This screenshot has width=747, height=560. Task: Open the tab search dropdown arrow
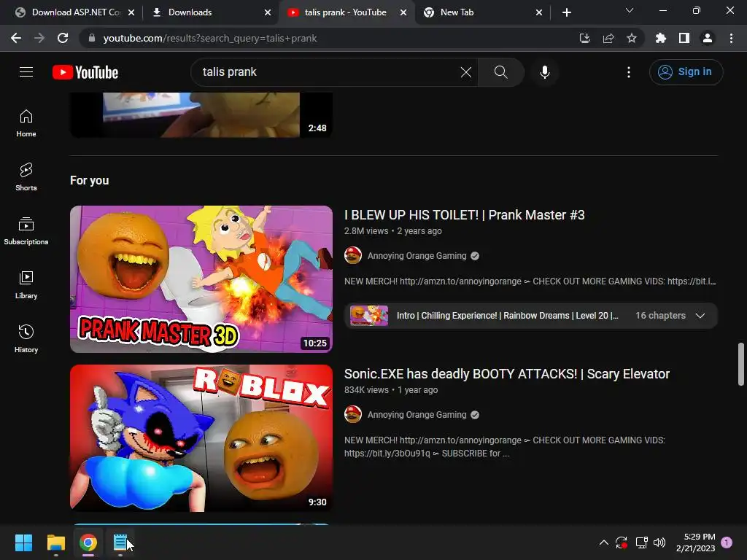630,10
